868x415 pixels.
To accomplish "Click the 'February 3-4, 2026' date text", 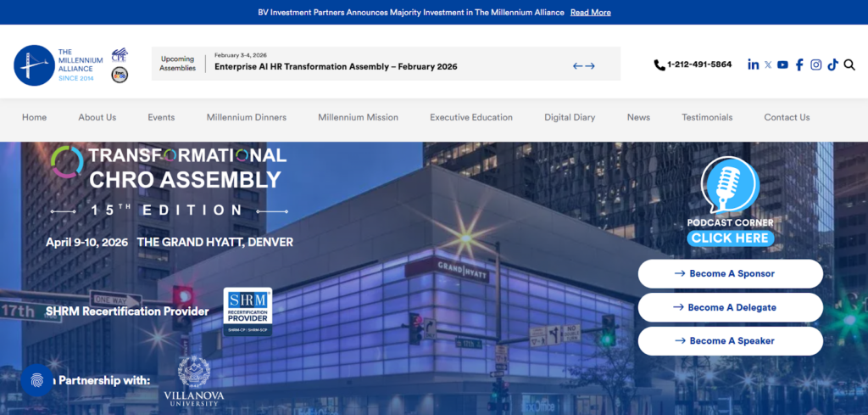I will [x=241, y=55].
